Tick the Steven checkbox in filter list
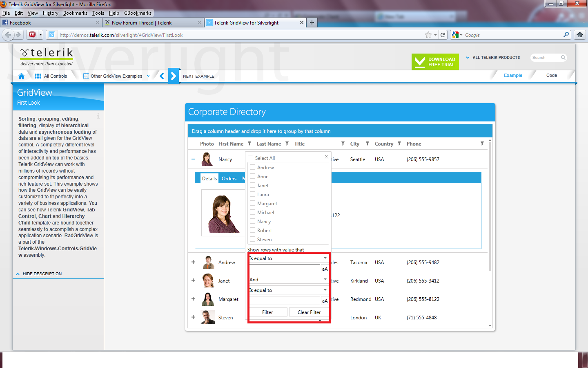588x368 pixels. pos(253,239)
